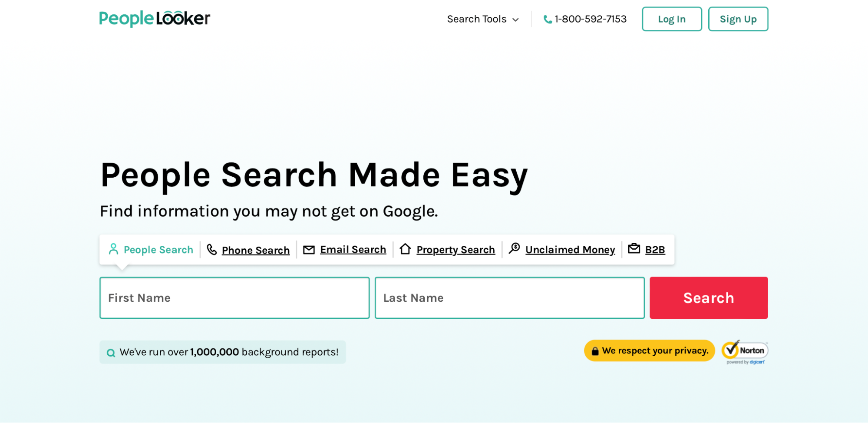The image size is (868, 423).
Task: Open the Email Search tab
Action: [x=345, y=250]
